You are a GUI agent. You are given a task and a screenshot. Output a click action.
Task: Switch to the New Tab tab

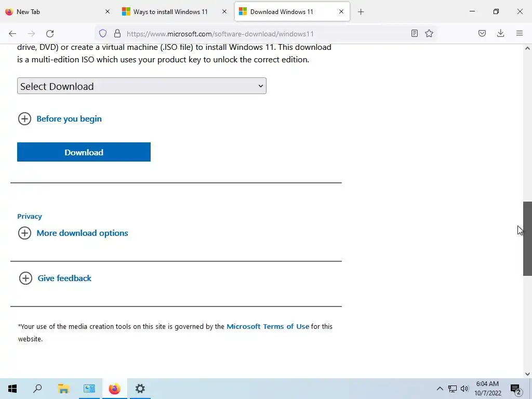pos(58,11)
